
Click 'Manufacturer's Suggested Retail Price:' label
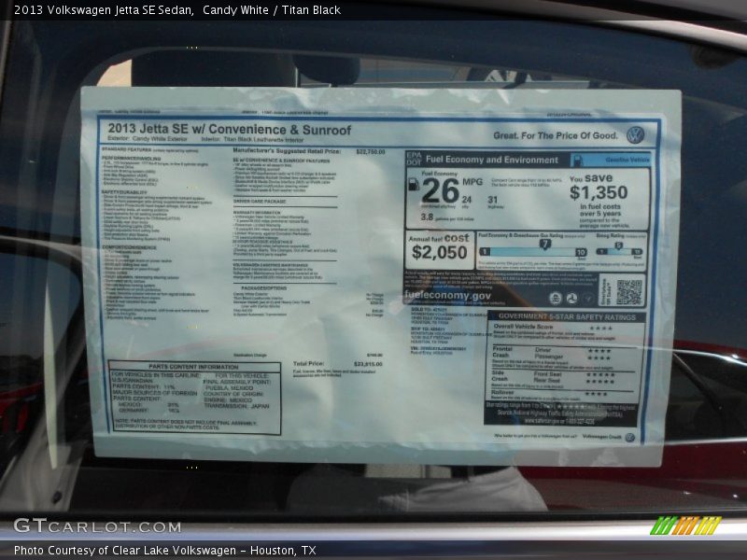point(287,151)
